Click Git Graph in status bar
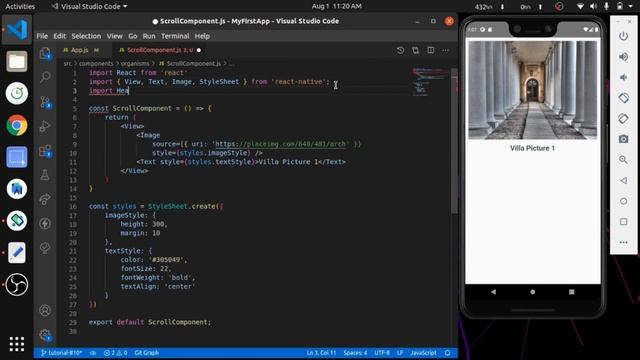 pyautogui.click(x=147, y=353)
